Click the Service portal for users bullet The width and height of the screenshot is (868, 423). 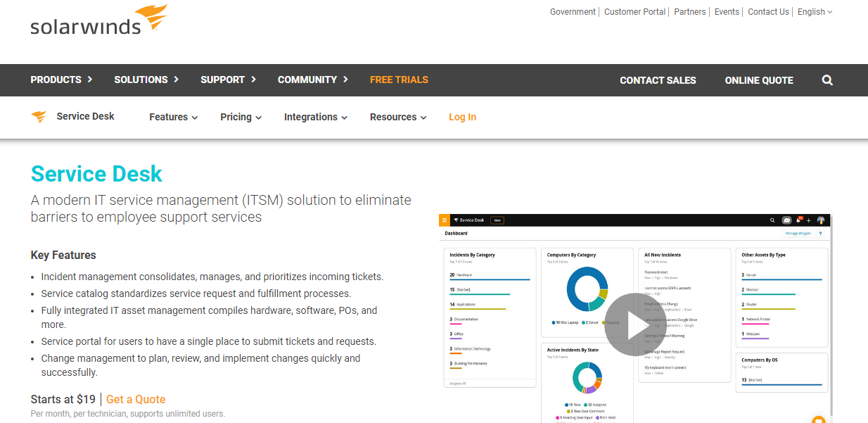(209, 341)
